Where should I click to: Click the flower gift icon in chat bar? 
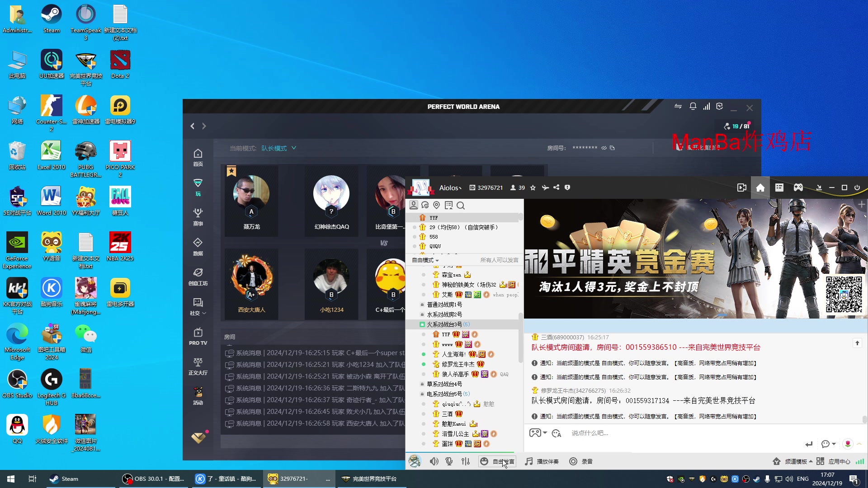tap(848, 444)
